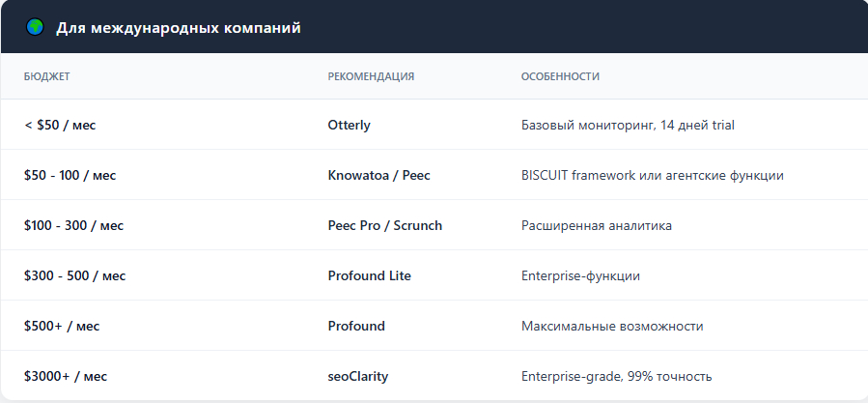Click 'Enterprise-grade, 99% точность' text

point(616,376)
